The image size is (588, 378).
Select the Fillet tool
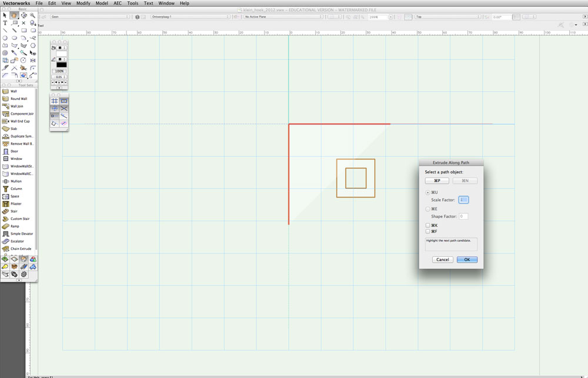pyautogui.click(x=33, y=68)
